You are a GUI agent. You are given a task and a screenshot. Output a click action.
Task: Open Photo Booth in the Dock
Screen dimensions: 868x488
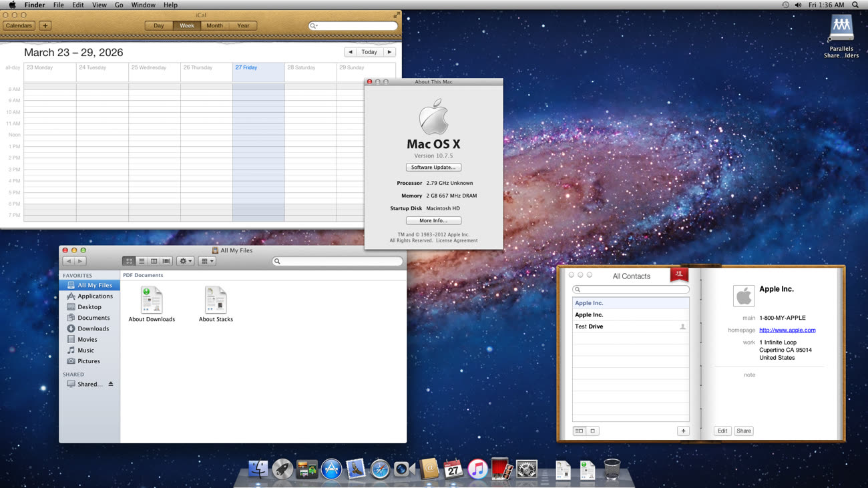tap(501, 469)
